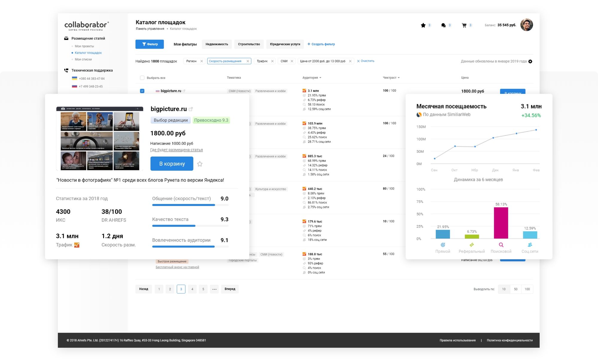Image resolution: width=598 pixels, height=364 pixels.
Task: Open messages chat bubble icon
Action: (x=443, y=25)
